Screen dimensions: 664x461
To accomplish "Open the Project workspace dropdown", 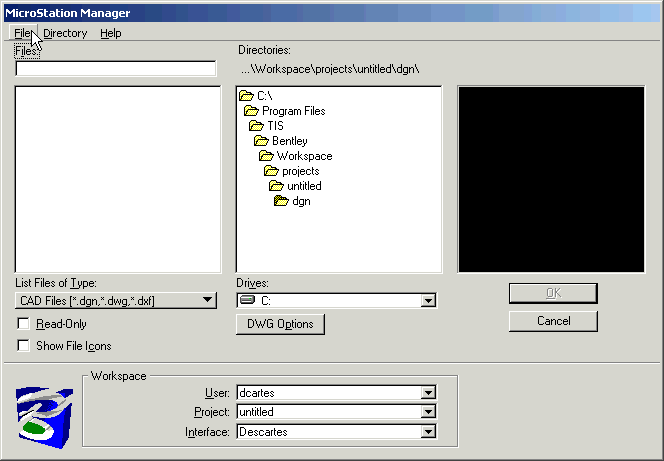I will pos(428,412).
